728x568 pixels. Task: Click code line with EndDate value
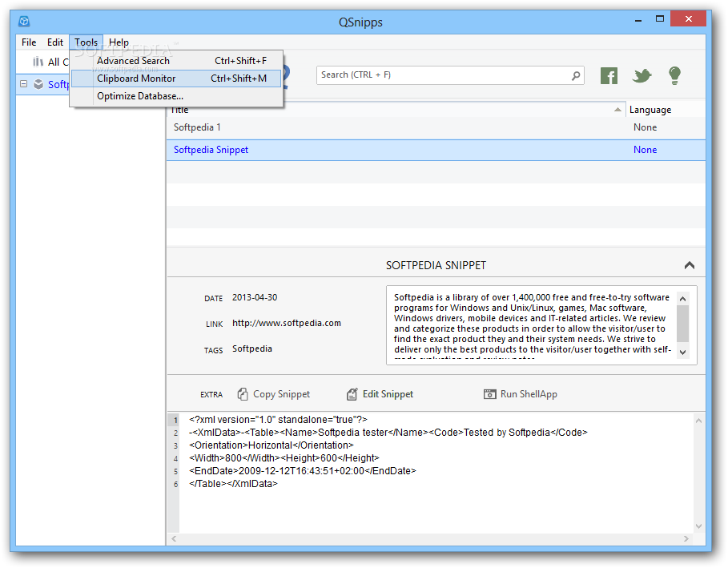click(x=302, y=471)
